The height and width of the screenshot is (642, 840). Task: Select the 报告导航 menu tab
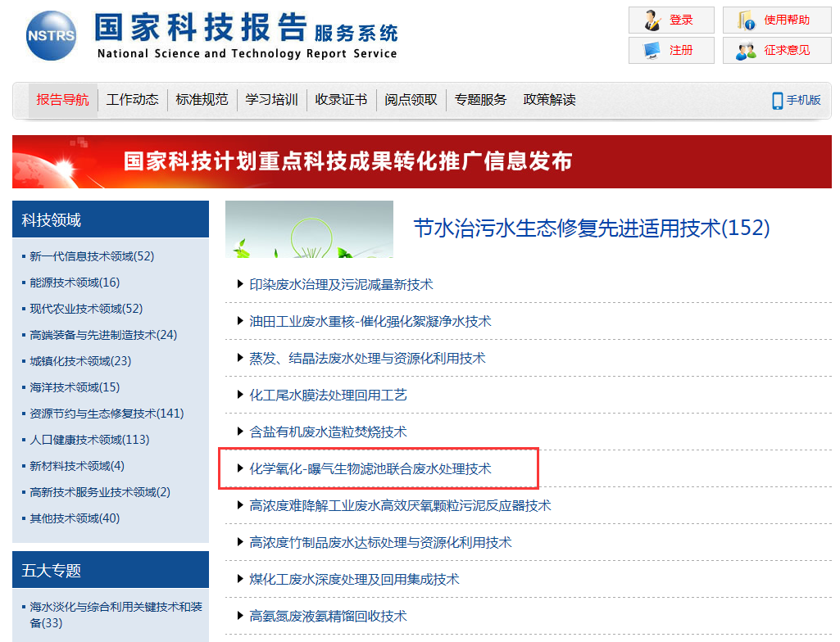[x=62, y=100]
